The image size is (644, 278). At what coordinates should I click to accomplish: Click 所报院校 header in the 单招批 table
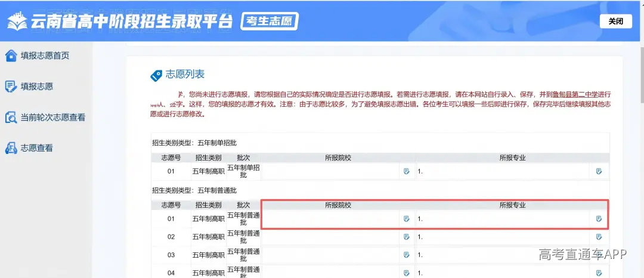338,157
